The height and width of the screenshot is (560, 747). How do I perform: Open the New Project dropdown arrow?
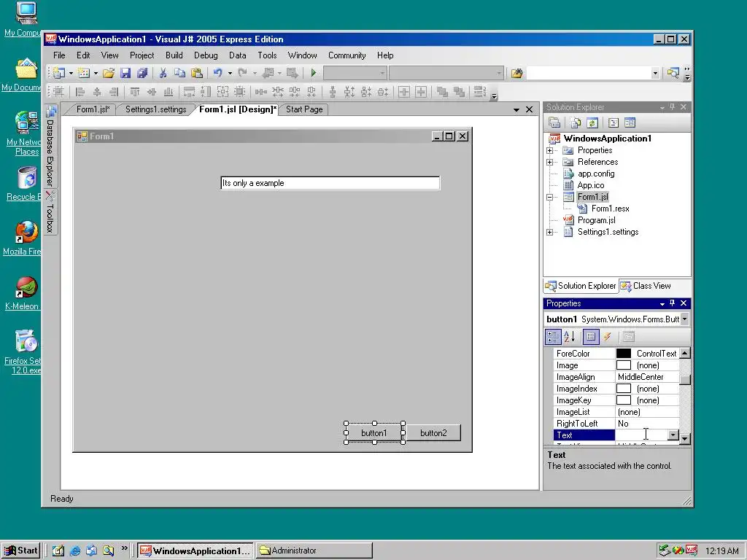[71, 73]
